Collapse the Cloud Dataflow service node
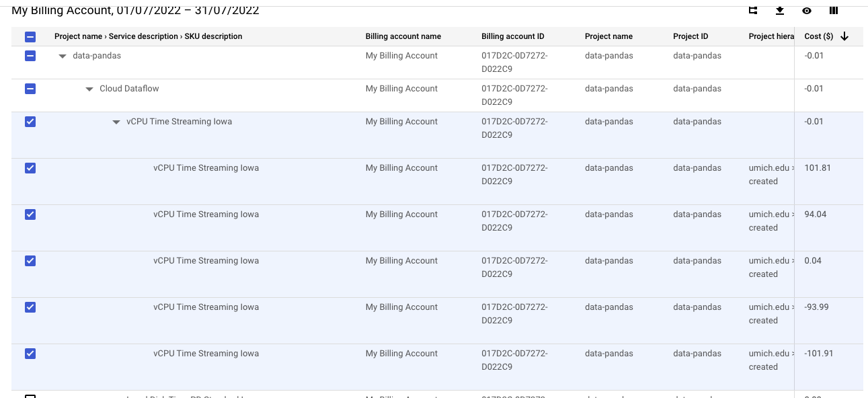The image size is (868, 398). (x=89, y=89)
